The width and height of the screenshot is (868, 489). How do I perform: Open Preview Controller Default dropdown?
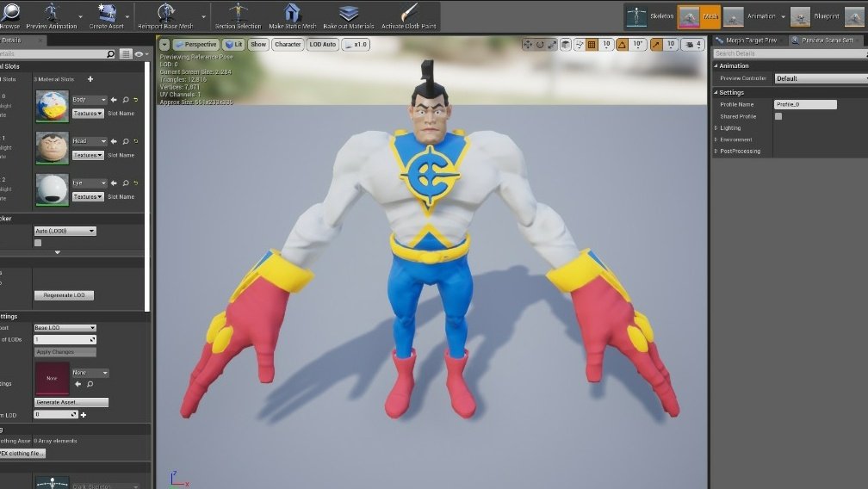821,78
